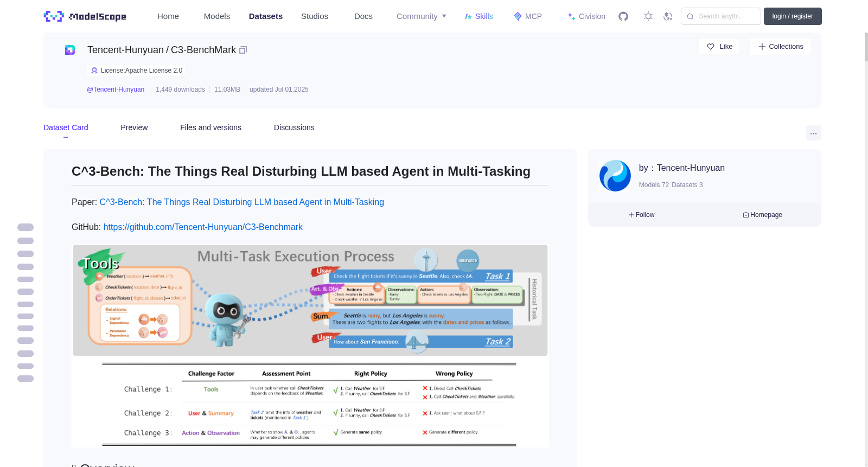Open the Skills page link
Screen dimensions: 868x467
coord(479,16)
